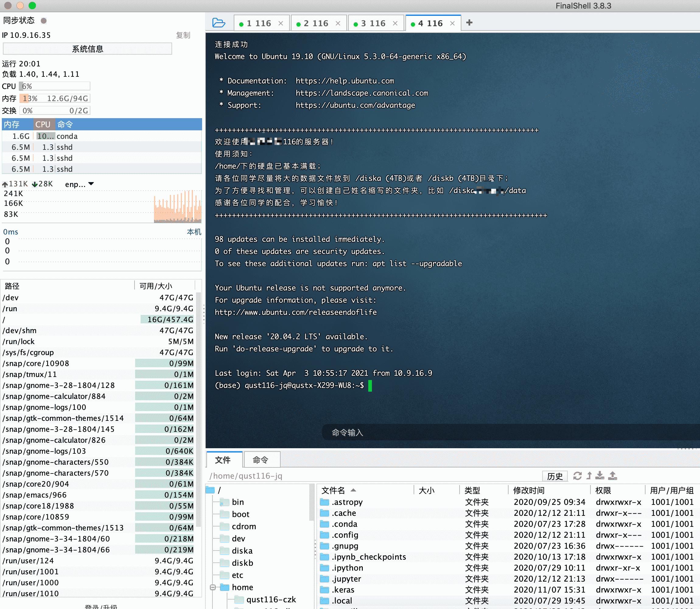Refresh the file list
Screen dimensions: 700x609
[577, 476]
